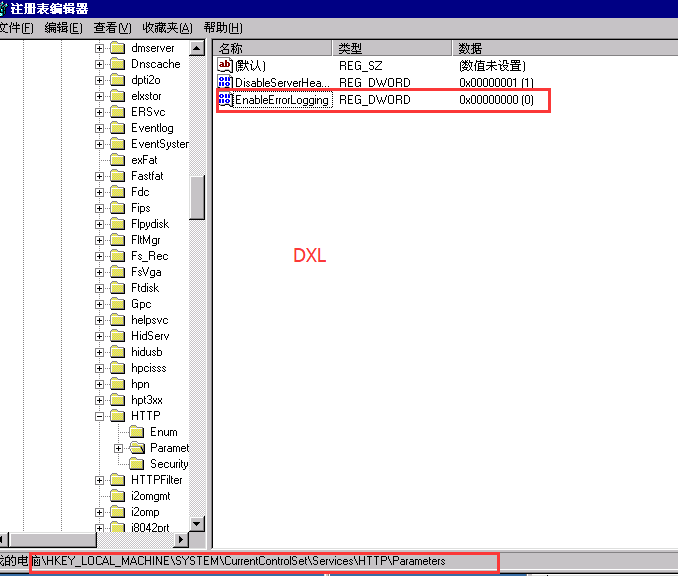Click the EventSystem folder icon
The image size is (678, 576).
[118, 144]
